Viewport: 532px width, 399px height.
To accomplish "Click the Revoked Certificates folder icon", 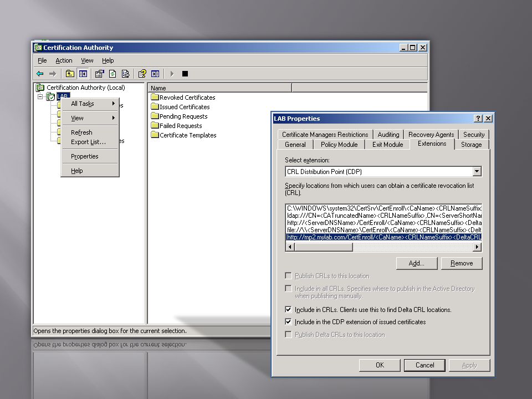I will click(155, 98).
